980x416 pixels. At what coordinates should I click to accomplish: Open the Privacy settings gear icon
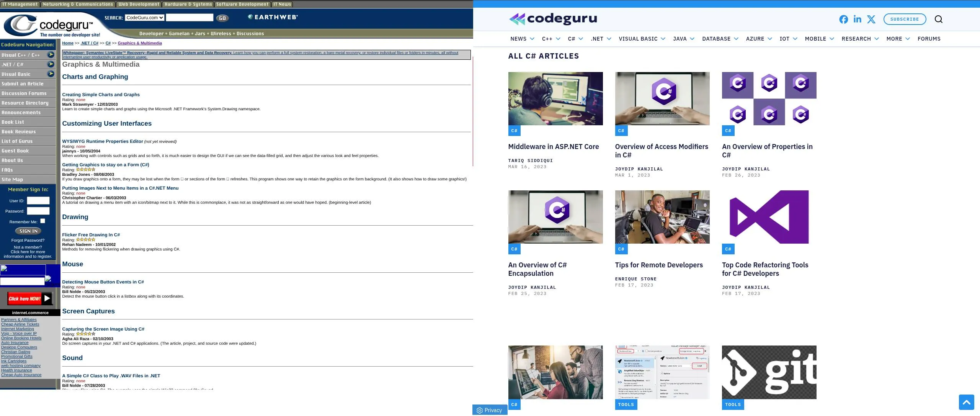pos(480,410)
